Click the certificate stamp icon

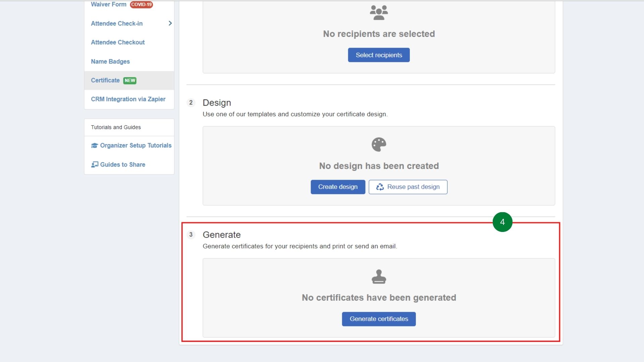click(379, 277)
